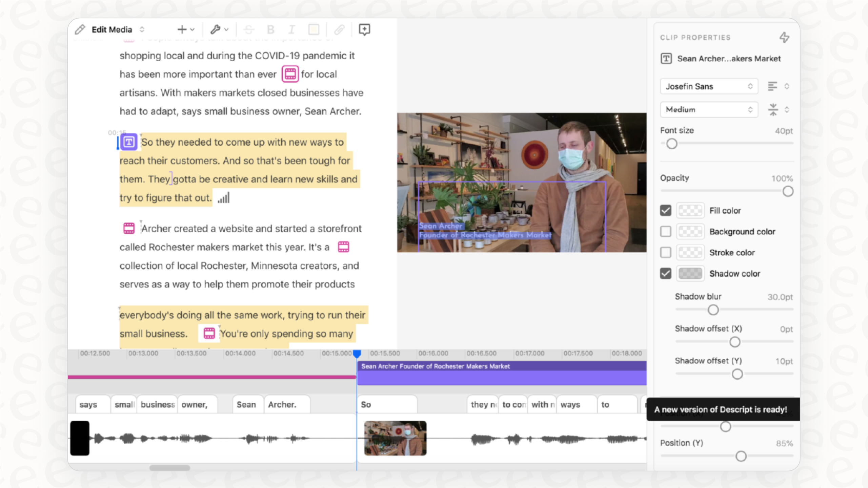Open the Josefin Sans font dropdown
This screenshot has height=488, width=868.
pos(709,86)
